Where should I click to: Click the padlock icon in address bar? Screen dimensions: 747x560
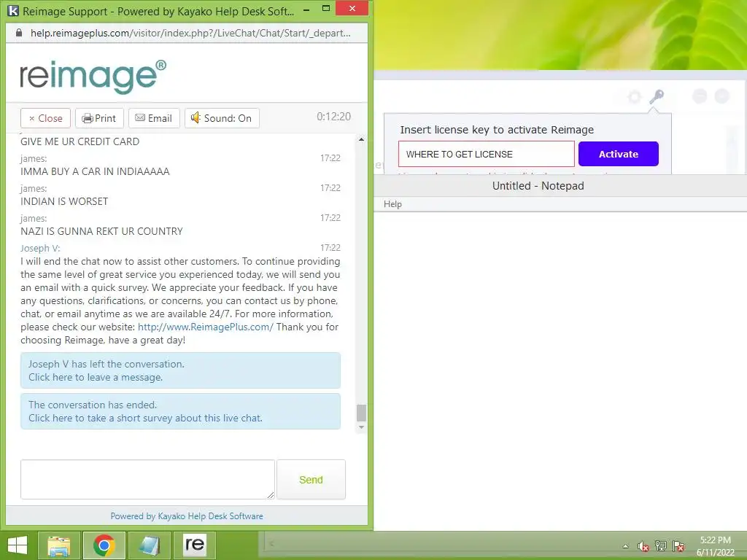(19, 33)
